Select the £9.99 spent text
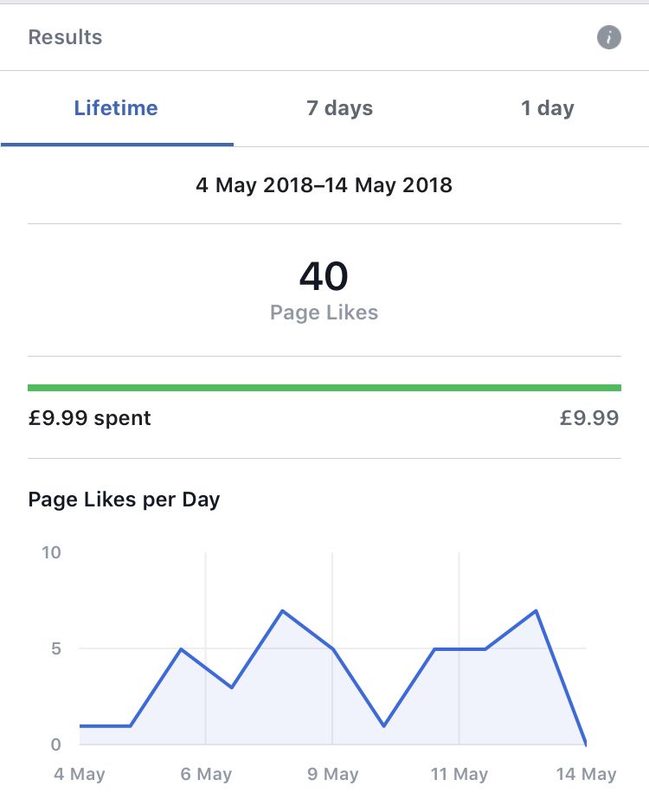 click(x=89, y=418)
